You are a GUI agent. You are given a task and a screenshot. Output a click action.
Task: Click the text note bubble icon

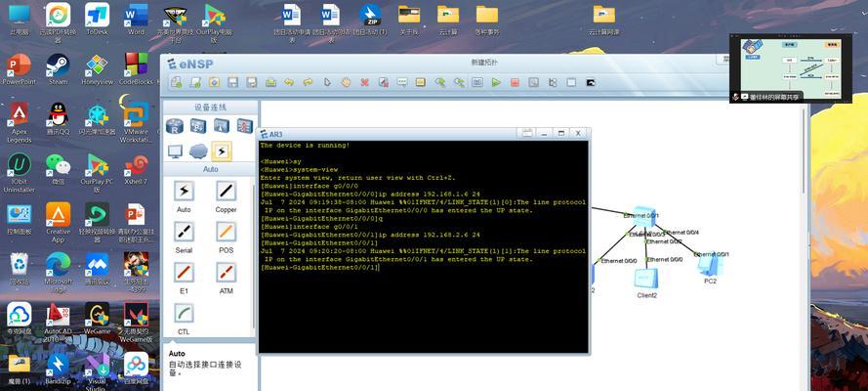point(402,82)
